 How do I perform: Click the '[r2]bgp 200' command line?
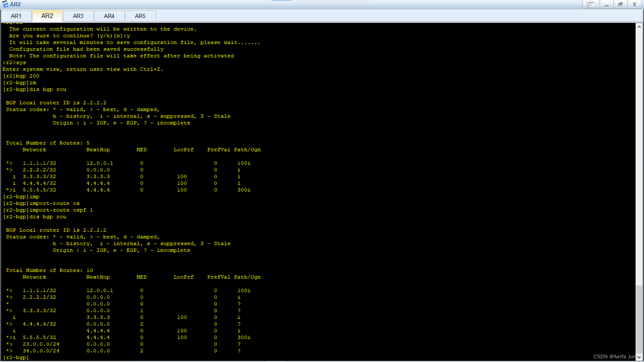tap(21, 76)
